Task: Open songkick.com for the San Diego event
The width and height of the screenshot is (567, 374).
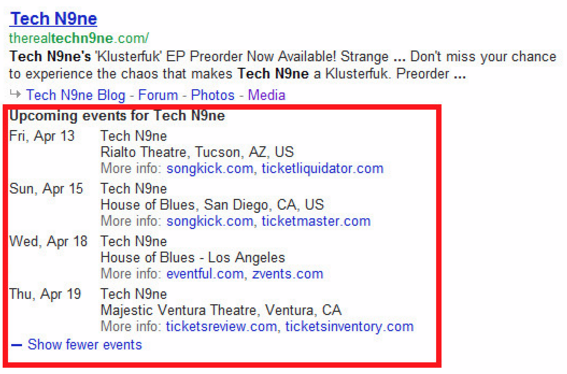Action: click(210, 221)
